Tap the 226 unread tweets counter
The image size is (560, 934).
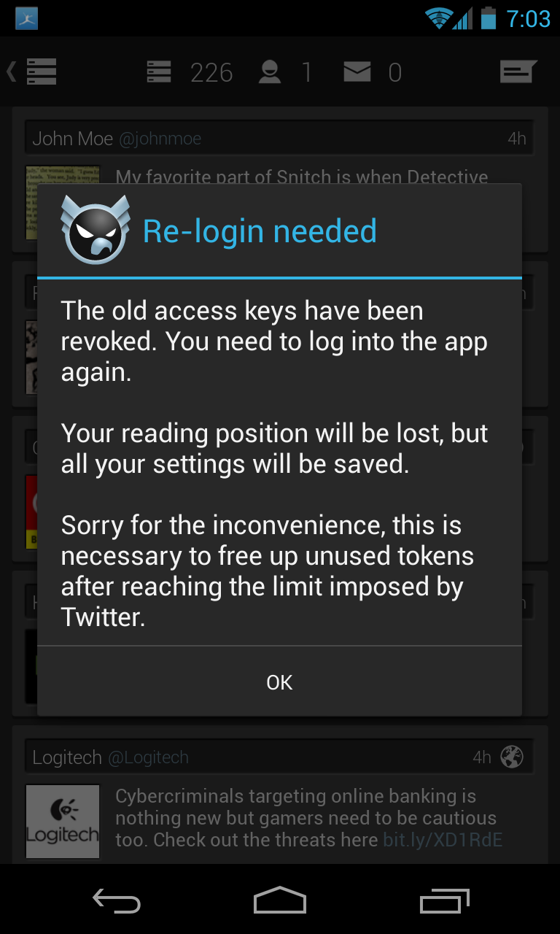211,72
